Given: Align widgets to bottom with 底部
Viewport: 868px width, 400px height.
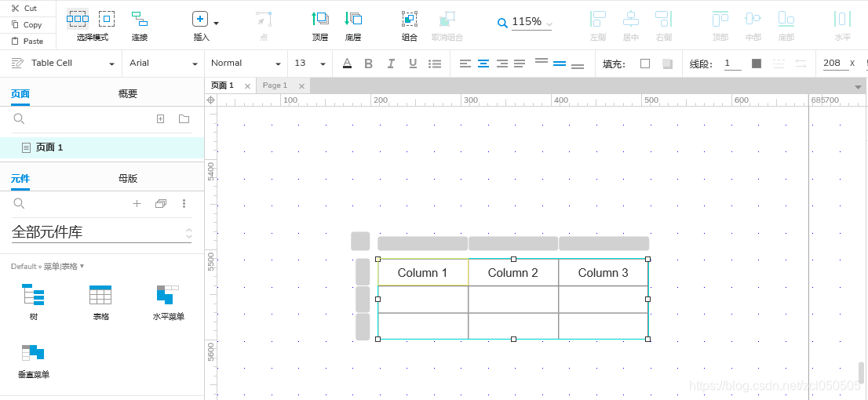Looking at the screenshot, I should (x=786, y=19).
